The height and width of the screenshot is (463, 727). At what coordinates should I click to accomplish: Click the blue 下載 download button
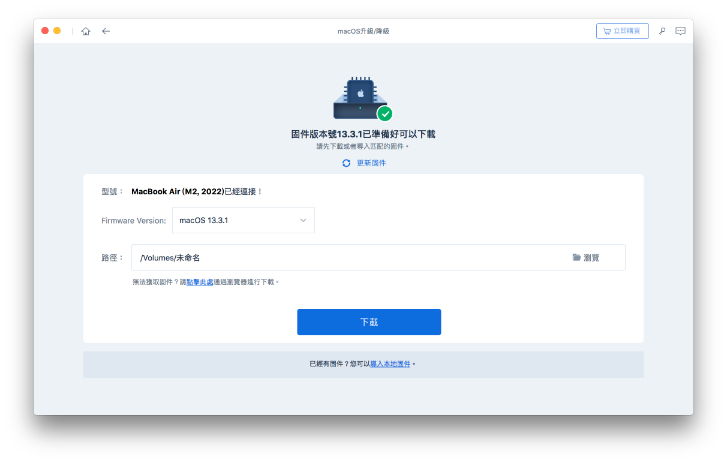[x=369, y=322]
